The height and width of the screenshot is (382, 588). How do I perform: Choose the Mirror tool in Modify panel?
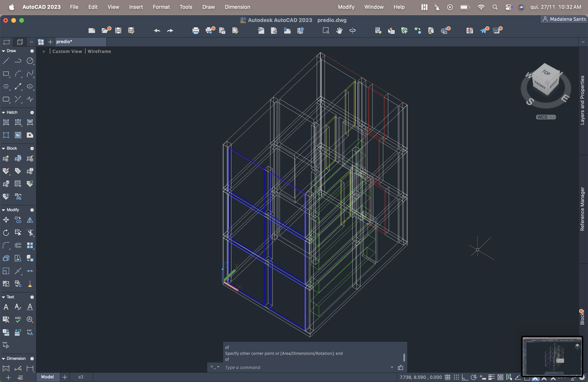pos(30,220)
